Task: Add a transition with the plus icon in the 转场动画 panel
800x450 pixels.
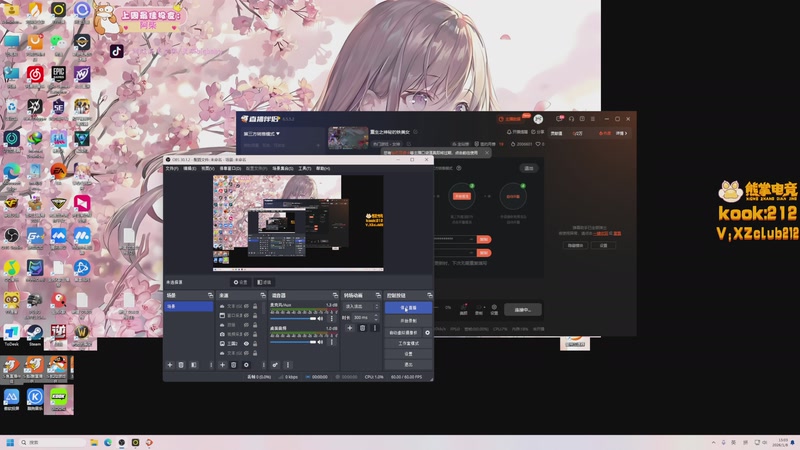Action: (349, 328)
